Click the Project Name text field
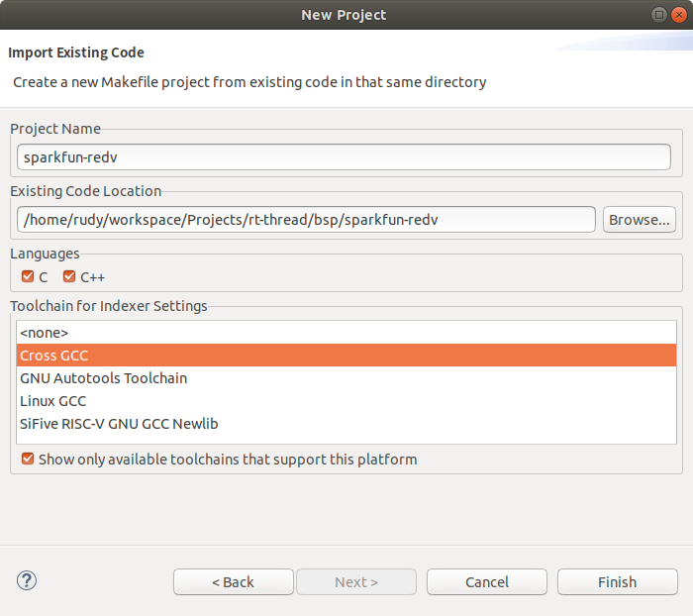The image size is (693, 616). (x=344, y=157)
